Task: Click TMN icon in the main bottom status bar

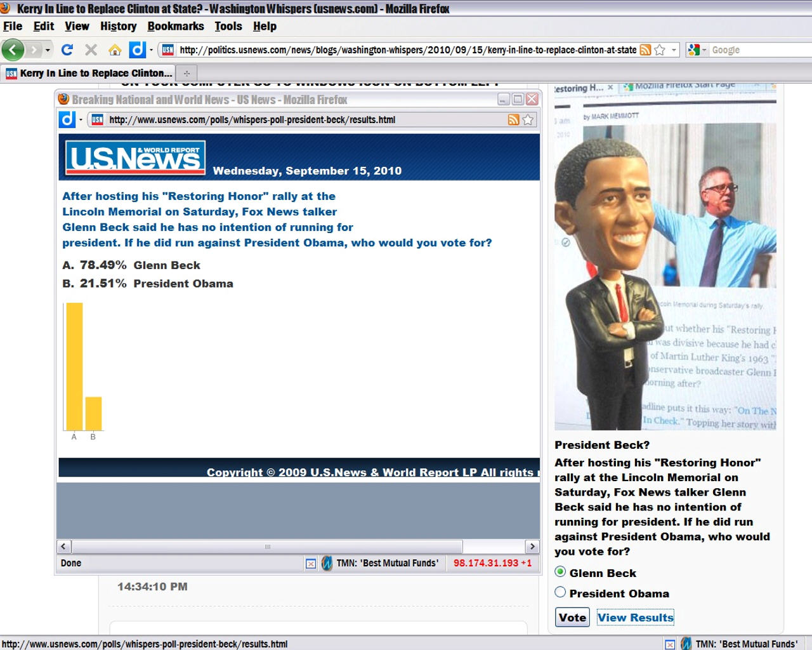Action: click(686, 644)
